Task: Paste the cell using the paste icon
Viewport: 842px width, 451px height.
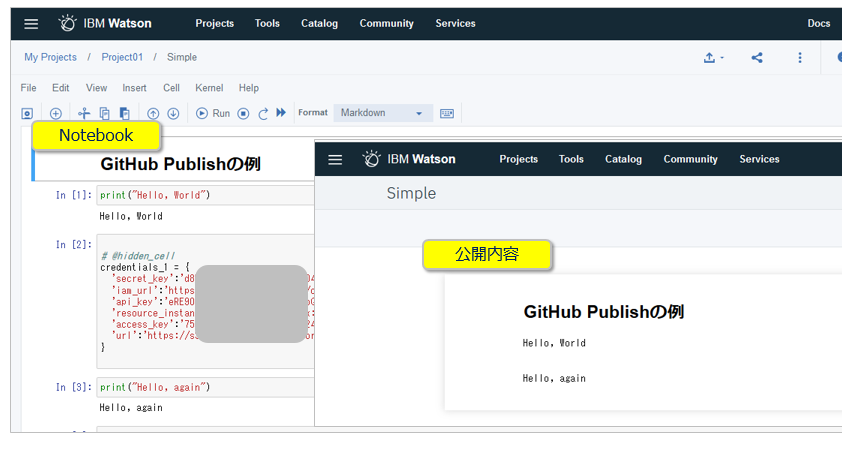Action: [x=125, y=113]
